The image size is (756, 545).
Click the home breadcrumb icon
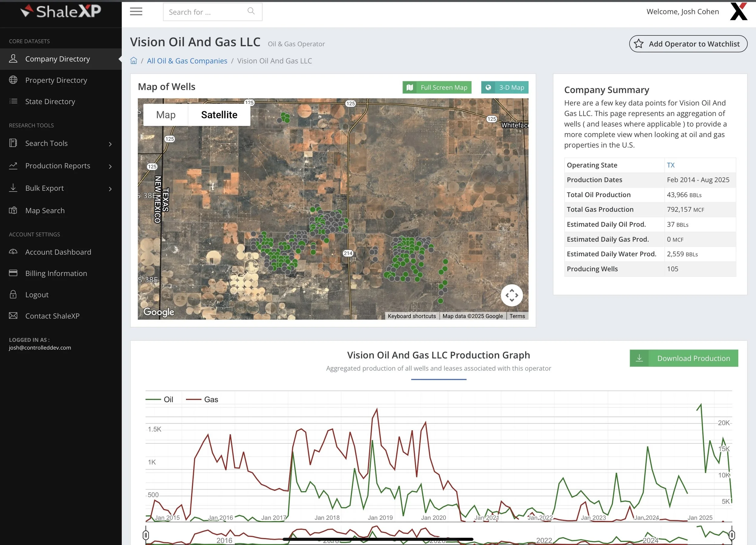point(134,61)
